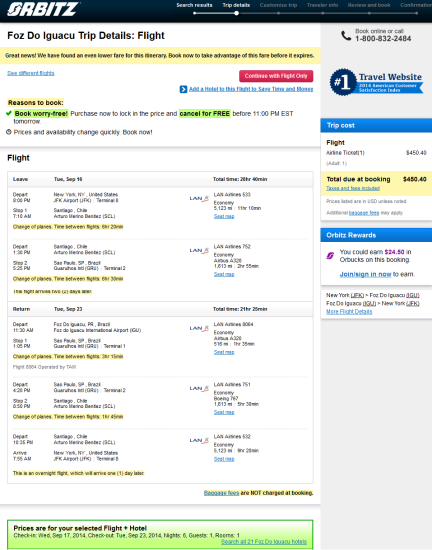Go to Search results step
Screen dimensions: 432x550
(194, 5)
